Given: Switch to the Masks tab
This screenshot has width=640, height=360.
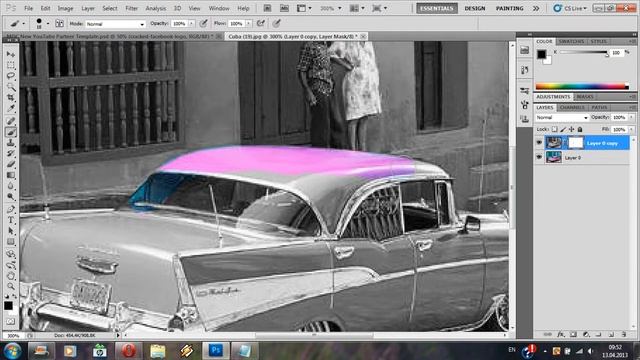Looking at the screenshot, I should coord(585,97).
